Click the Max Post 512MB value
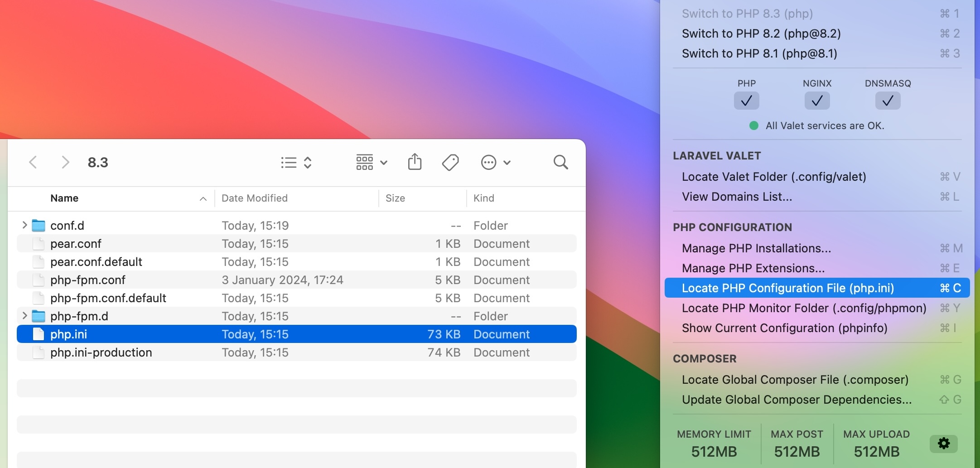The image size is (980, 468). [797, 452]
